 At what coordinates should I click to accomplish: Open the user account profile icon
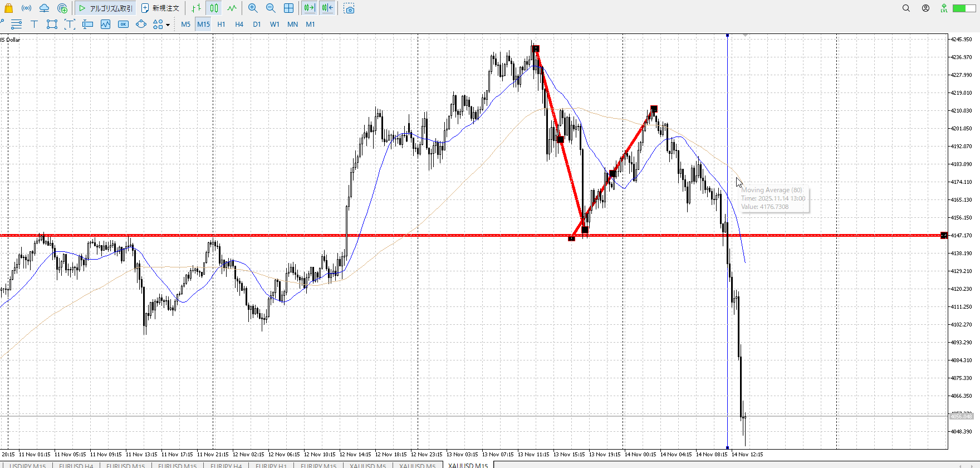click(925, 8)
